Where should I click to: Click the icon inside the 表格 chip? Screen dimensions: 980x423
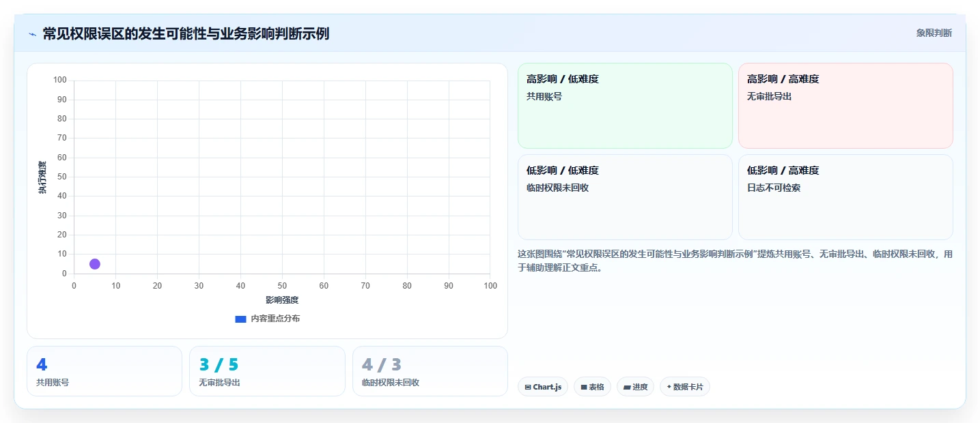(x=584, y=388)
